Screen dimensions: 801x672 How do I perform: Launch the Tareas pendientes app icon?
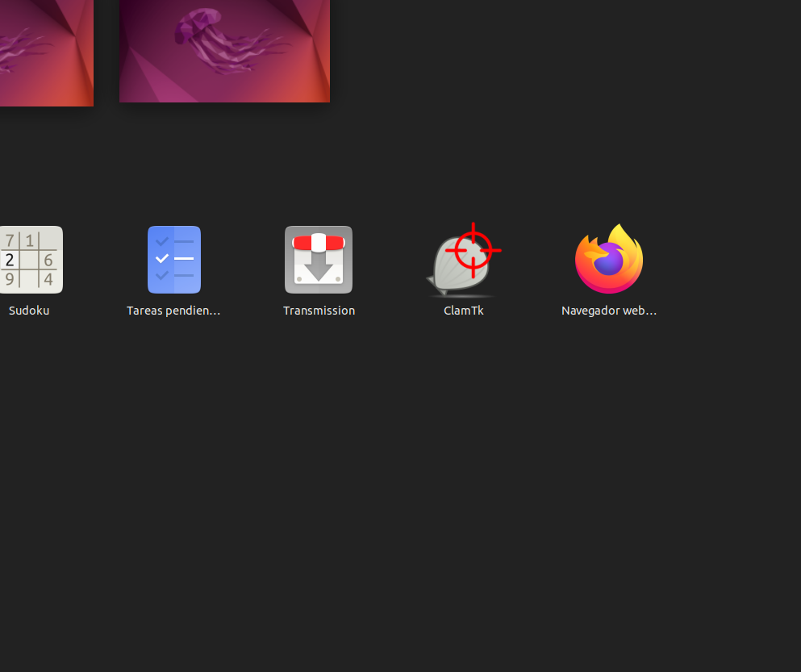coord(174,260)
